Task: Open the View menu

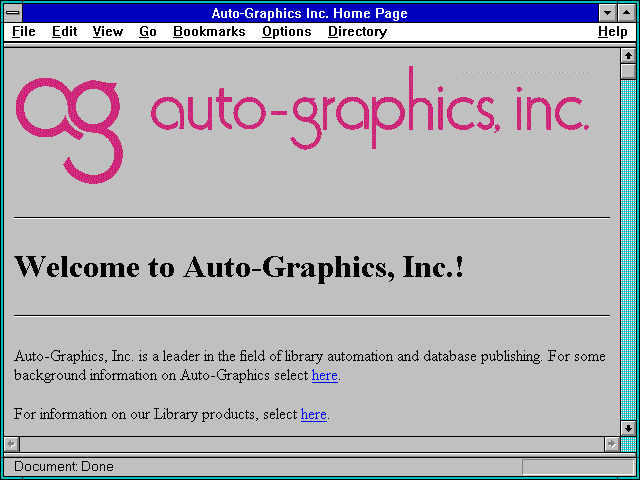Action: click(x=108, y=32)
